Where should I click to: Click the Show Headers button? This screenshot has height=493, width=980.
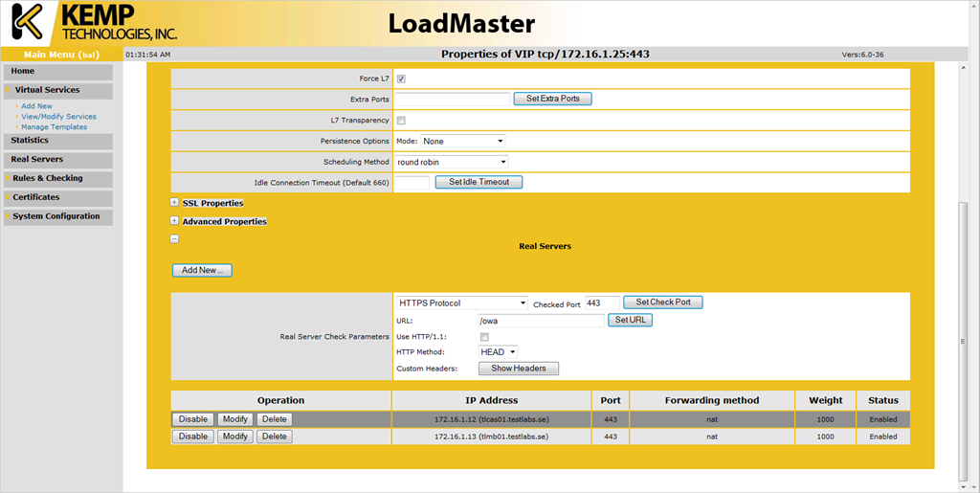click(x=519, y=369)
